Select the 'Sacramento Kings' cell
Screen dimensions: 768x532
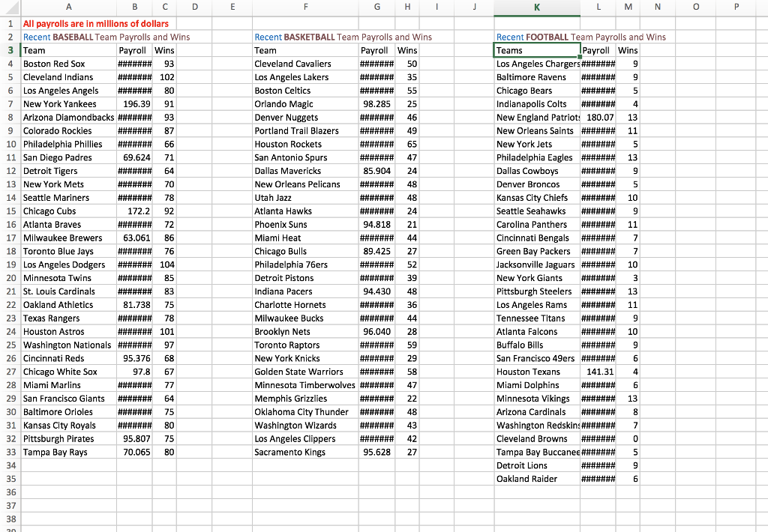point(306,453)
